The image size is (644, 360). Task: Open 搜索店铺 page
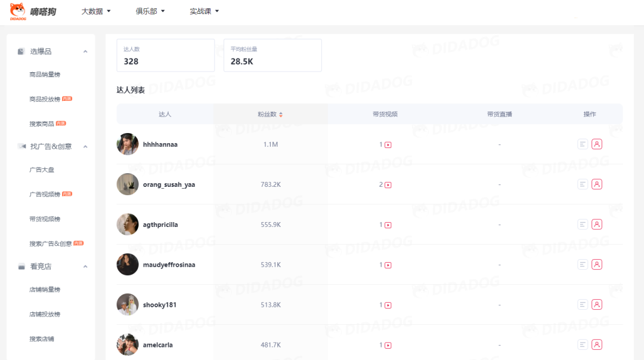tap(42, 339)
